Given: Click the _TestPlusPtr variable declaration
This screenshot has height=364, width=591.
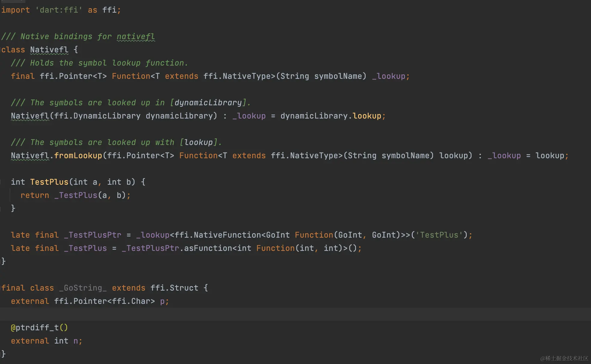Looking at the screenshot, I should 93,235.
